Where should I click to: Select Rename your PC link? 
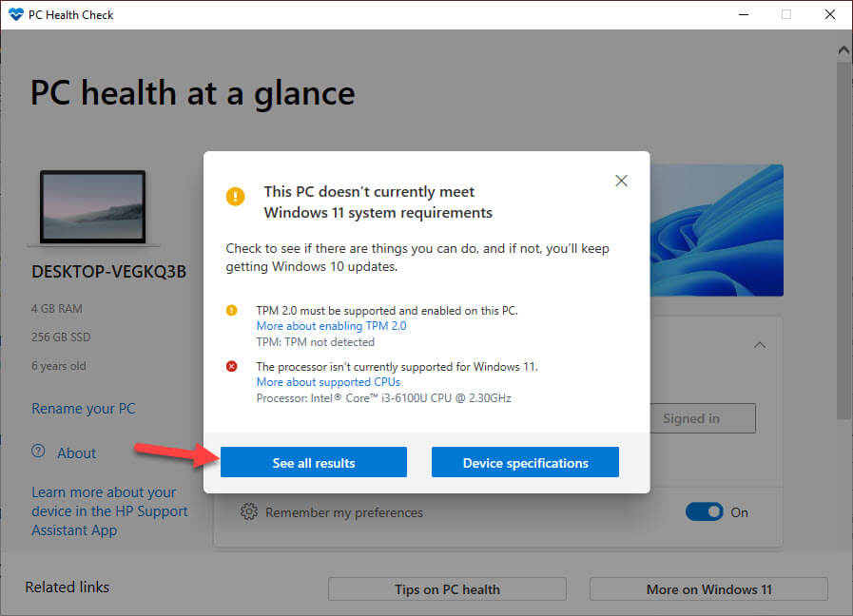tap(84, 409)
